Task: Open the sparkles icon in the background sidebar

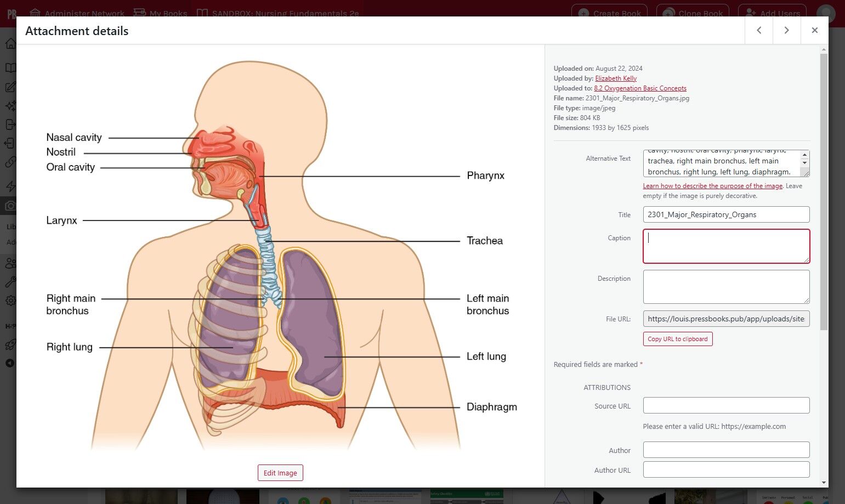Action: [x=10, y=106]
